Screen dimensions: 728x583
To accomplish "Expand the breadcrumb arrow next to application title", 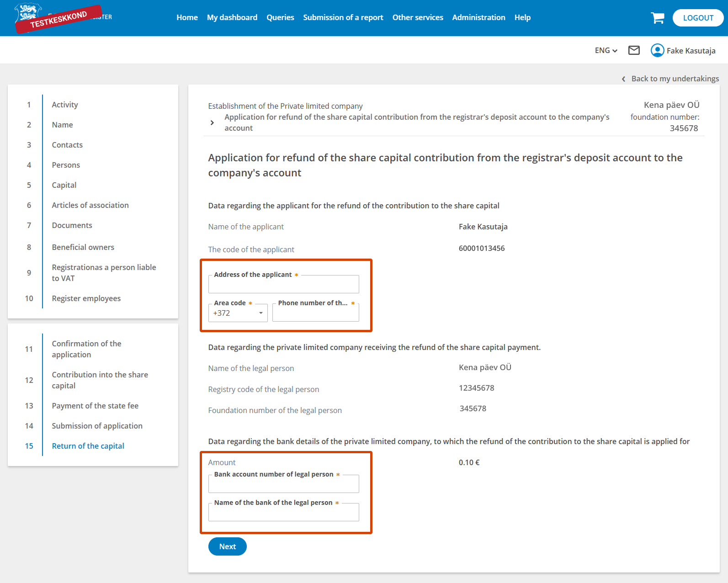I will pos(212,122).
